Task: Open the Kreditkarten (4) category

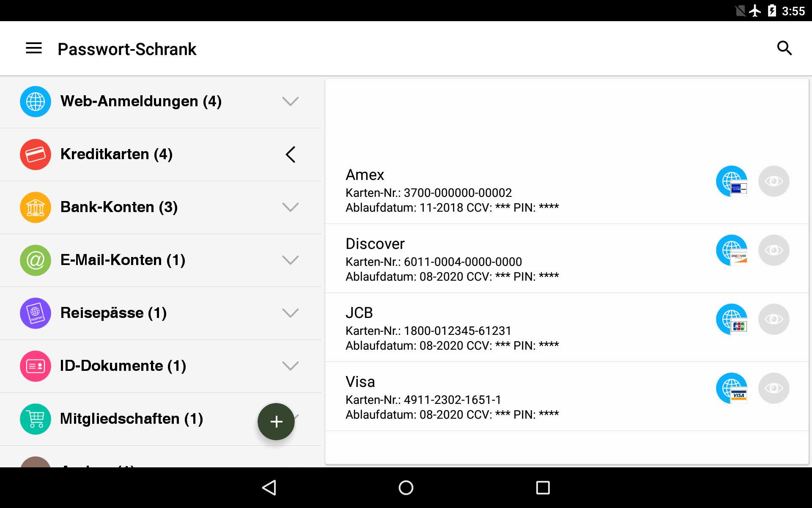Action: coord(161,155)
